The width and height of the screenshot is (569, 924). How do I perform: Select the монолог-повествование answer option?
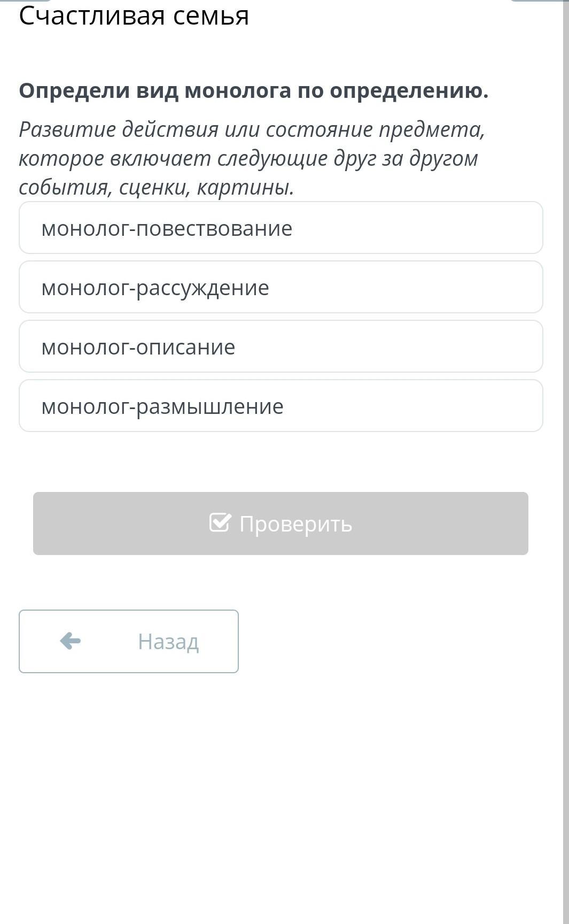tap(280, 228)
